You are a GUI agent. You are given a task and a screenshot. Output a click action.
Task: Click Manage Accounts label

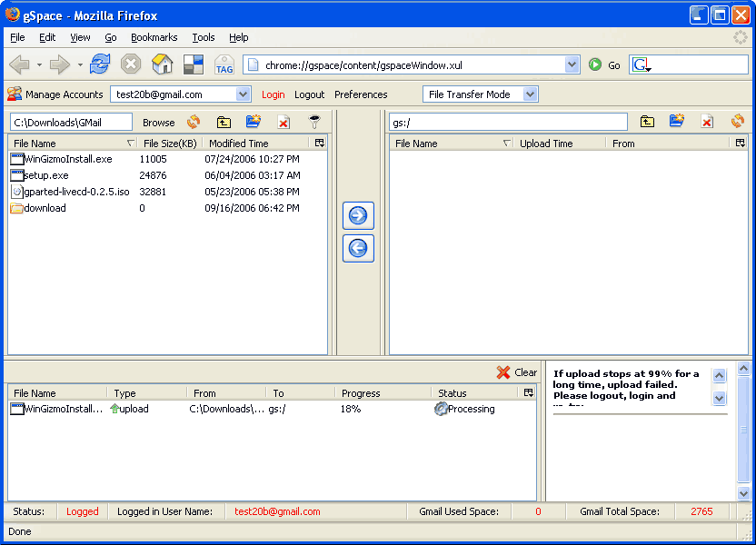pos(65,94)
